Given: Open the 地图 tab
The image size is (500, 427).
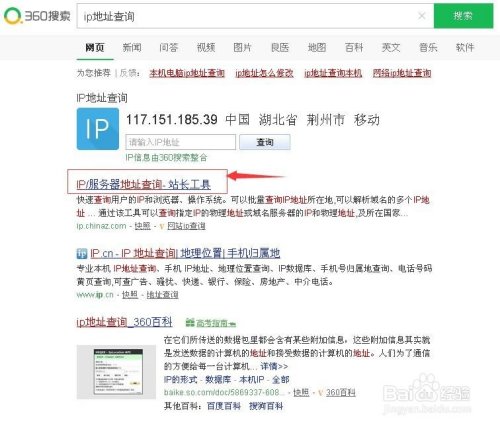Looking at the screenshot, I should 317,48.
